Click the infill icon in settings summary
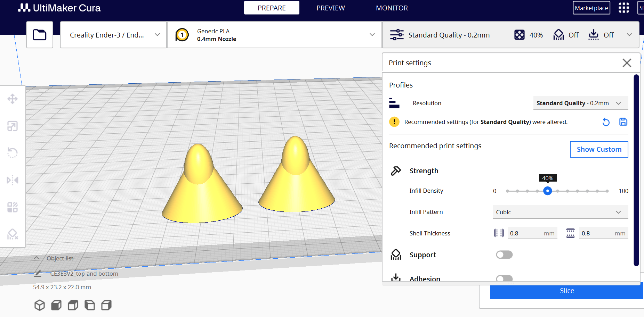Image resolution: width=644 pixels, height=317 pixels. click(x=520, y=35)
